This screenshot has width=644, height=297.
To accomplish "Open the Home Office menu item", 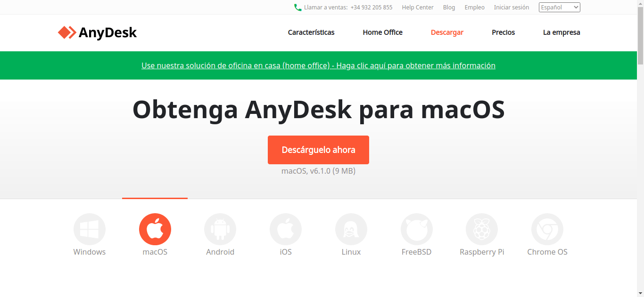I will (382, 32).
